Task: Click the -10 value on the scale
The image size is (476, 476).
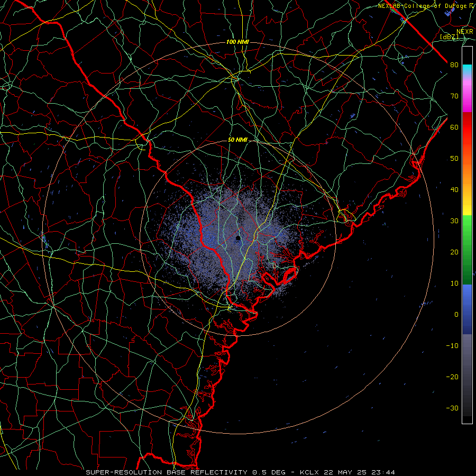Action: (x=452, y=346)
